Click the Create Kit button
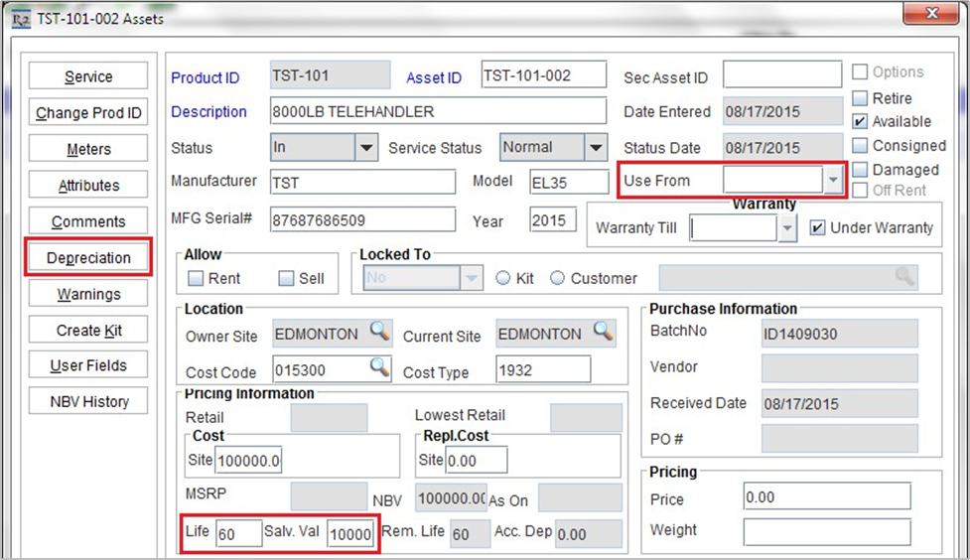Viewport: 970px width, 560px height. [88, 331]
